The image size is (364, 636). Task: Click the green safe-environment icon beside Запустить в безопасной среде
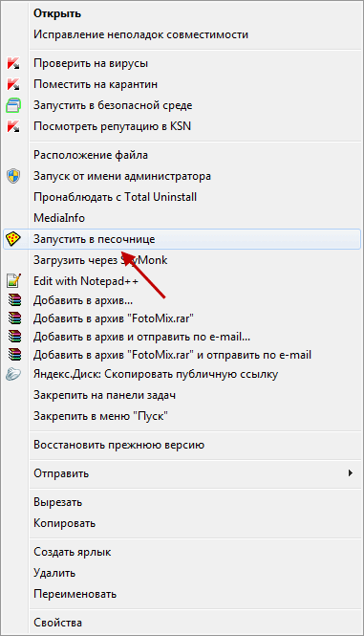point(13,105)
